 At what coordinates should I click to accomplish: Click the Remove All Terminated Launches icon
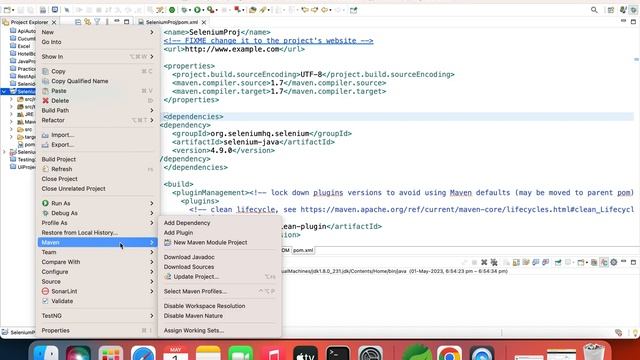tap(494, 262)
